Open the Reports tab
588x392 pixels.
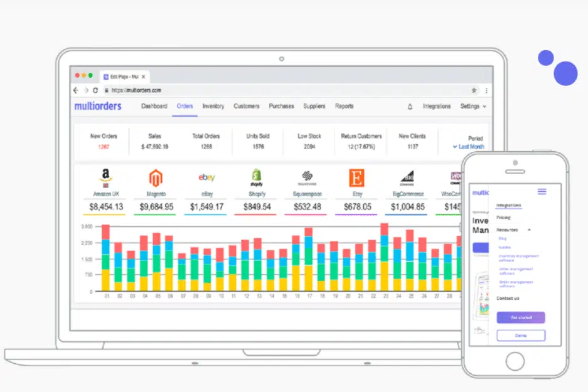pyautogui.click(x=344, y=107)
